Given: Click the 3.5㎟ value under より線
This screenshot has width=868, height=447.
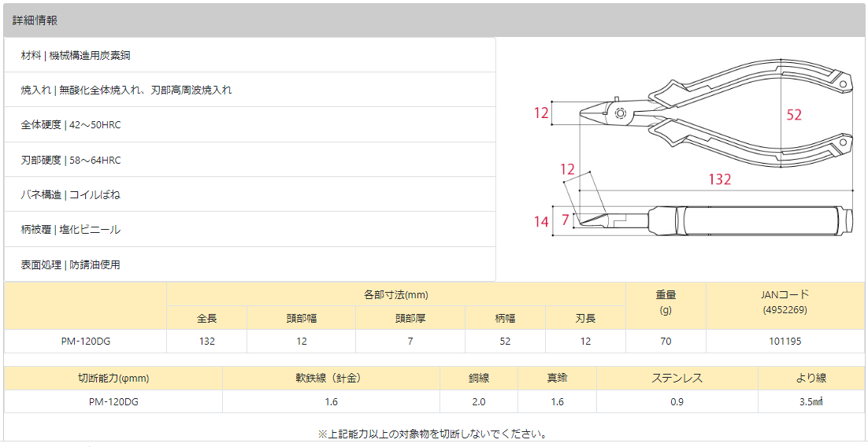Looking at the screenshot, I should 811,402.
